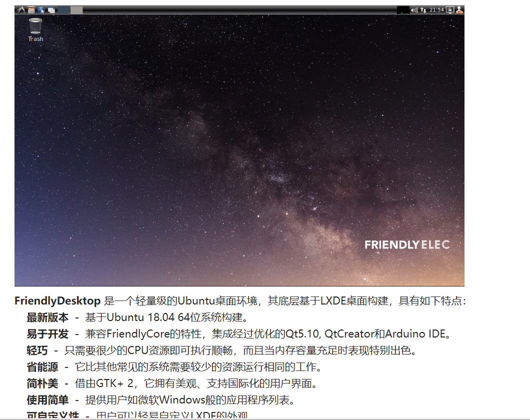Open the Trash desktop icon
This screenshot has height=420, width=530.
click(x=35, y=29)
